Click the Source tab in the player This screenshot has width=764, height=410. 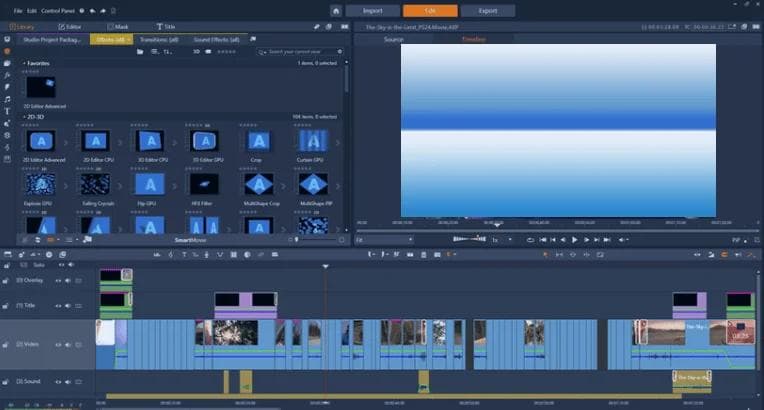(394, 39)
